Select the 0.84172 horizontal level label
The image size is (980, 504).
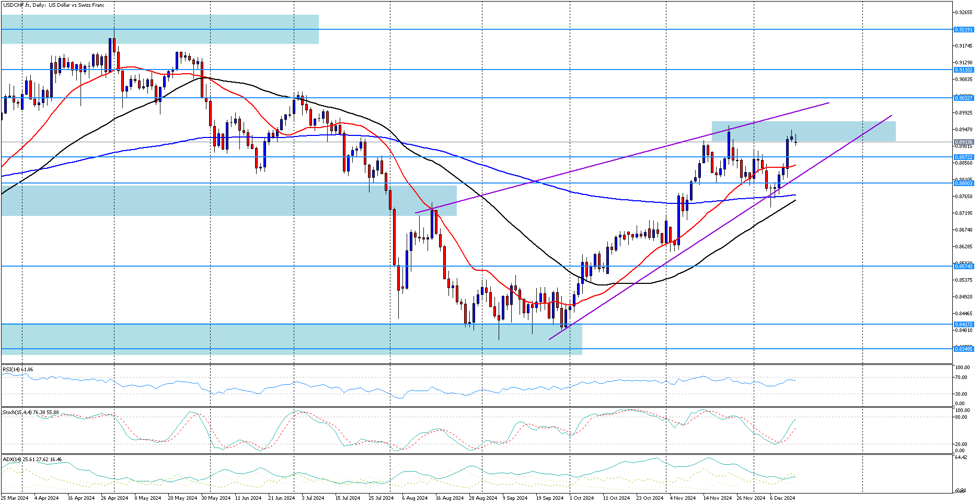tap(963, 324)
